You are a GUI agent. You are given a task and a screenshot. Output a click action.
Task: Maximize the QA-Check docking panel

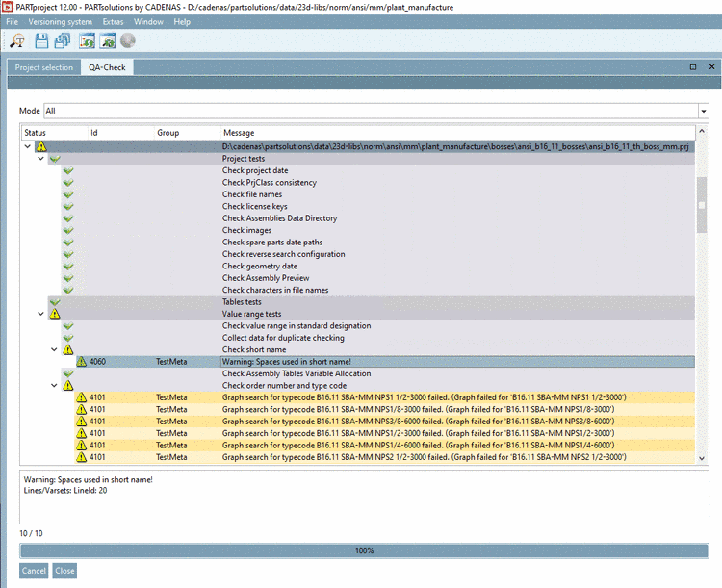pos(693,67)
